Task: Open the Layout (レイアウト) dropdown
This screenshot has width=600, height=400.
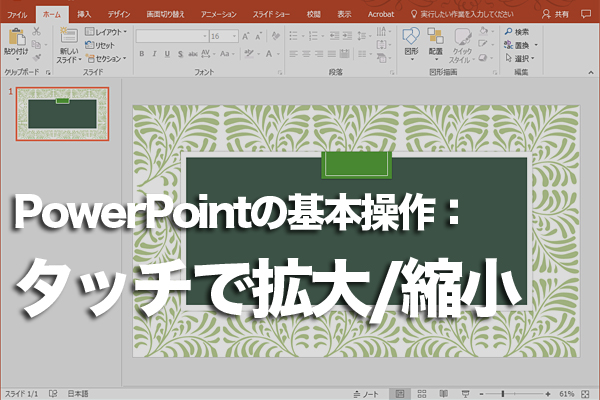Action: point(106,32)
